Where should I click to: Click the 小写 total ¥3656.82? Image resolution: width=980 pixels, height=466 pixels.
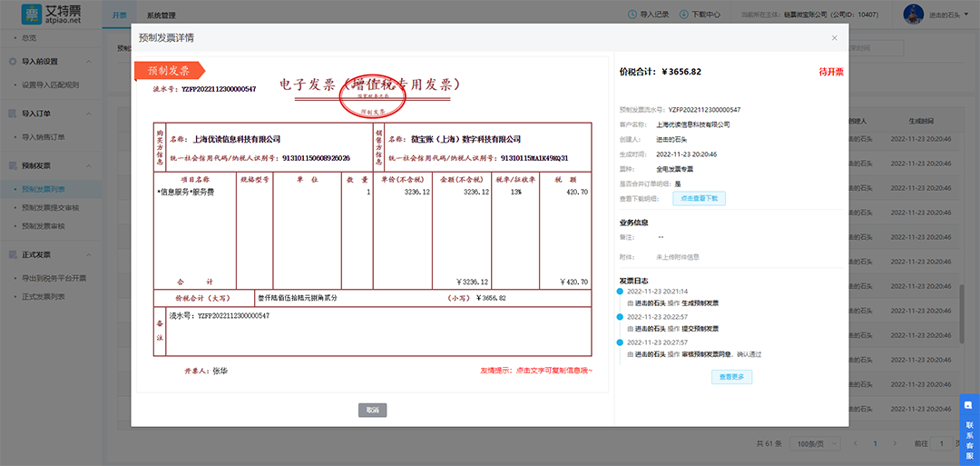point(491,298)
